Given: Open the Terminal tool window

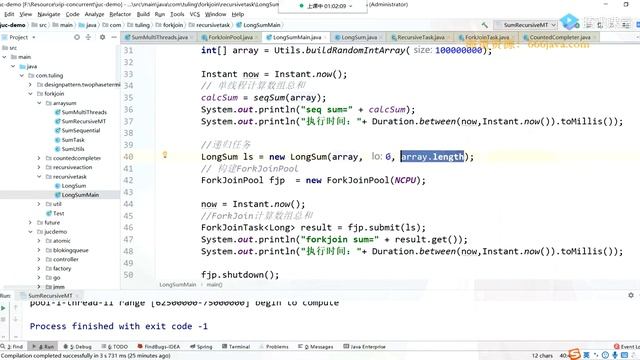Looking at the screenshot, I should 236,347.
